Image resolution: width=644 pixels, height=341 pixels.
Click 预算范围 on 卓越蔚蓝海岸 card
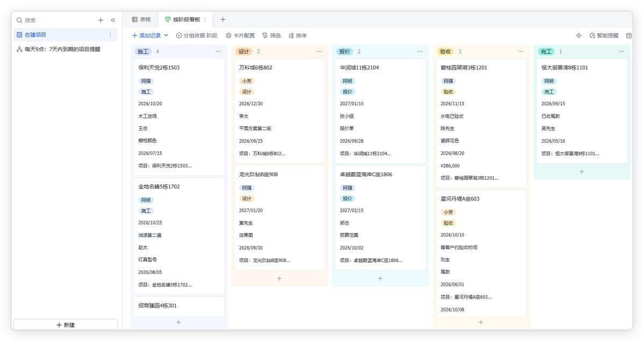pyautogui.click(x=349, y=235)
